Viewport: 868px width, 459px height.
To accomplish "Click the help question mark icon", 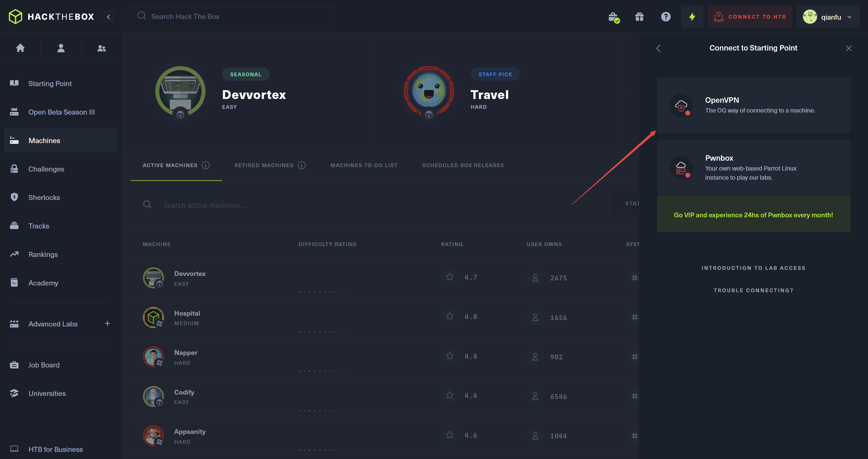I will [666, 17].
